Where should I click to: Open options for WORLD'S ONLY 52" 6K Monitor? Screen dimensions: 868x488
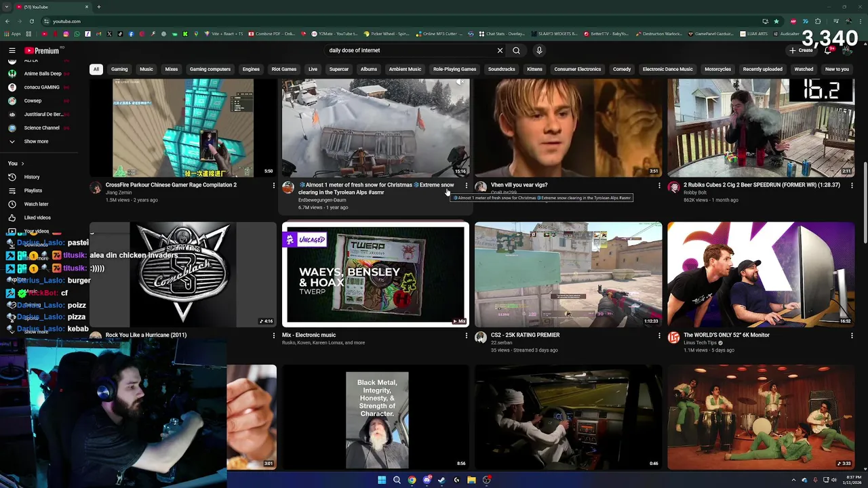[x=851, y=335]
